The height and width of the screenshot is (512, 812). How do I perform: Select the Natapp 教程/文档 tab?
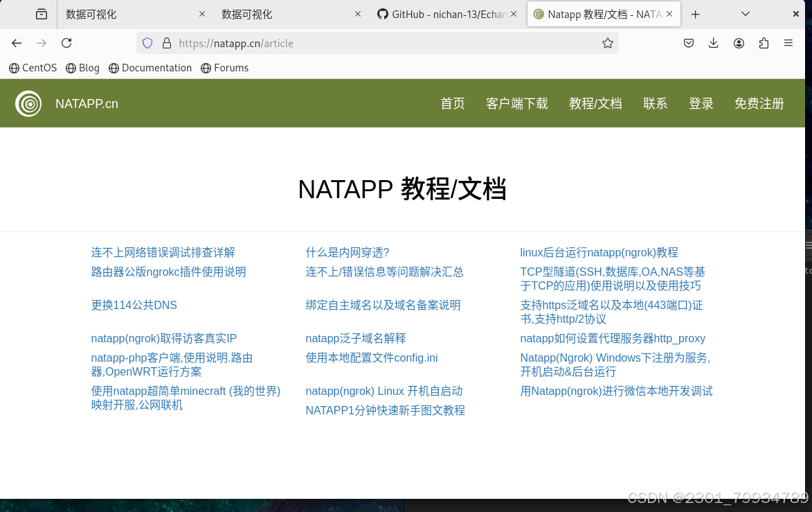[x=604, y=14]
